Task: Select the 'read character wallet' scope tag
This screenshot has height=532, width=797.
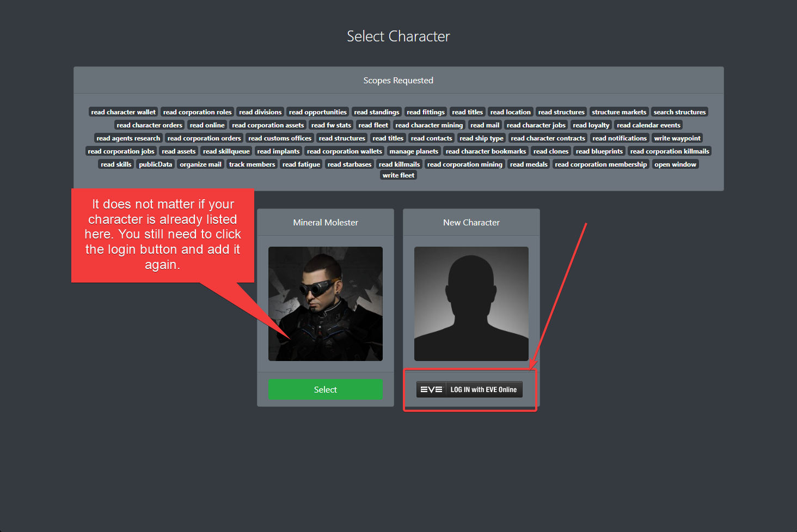Action: click(123, 112)
